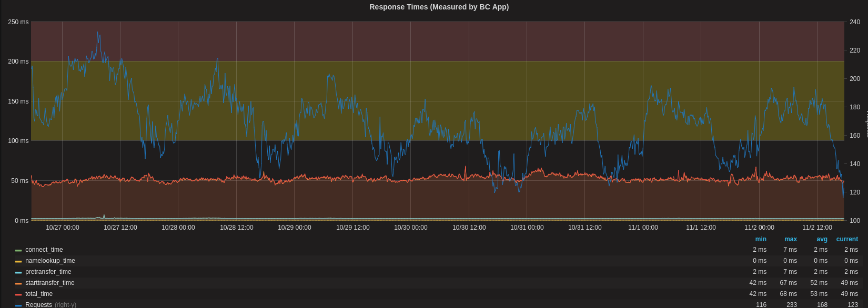Click the 240 right axis label
This screenshot has height=308, width=868.
pyautogui.click(x=855, y=22)
